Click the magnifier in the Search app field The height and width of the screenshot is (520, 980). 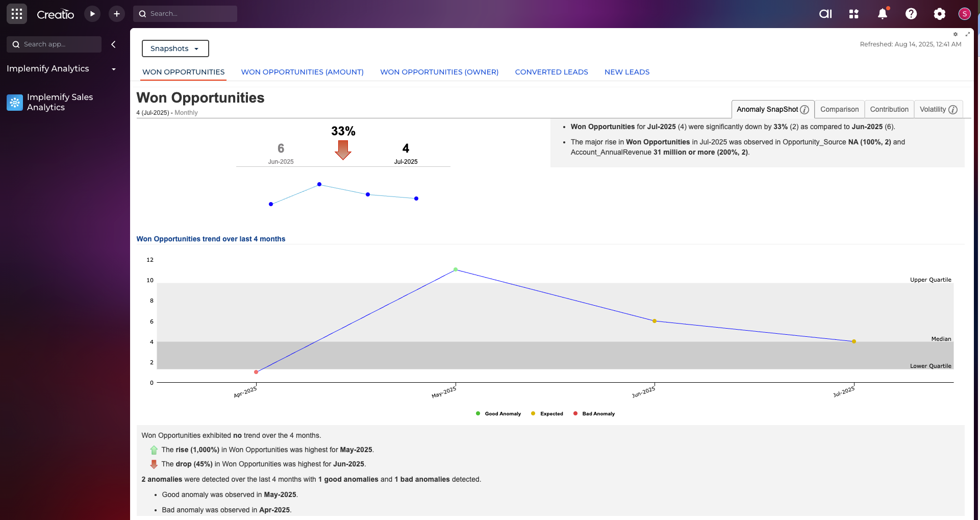16,44
